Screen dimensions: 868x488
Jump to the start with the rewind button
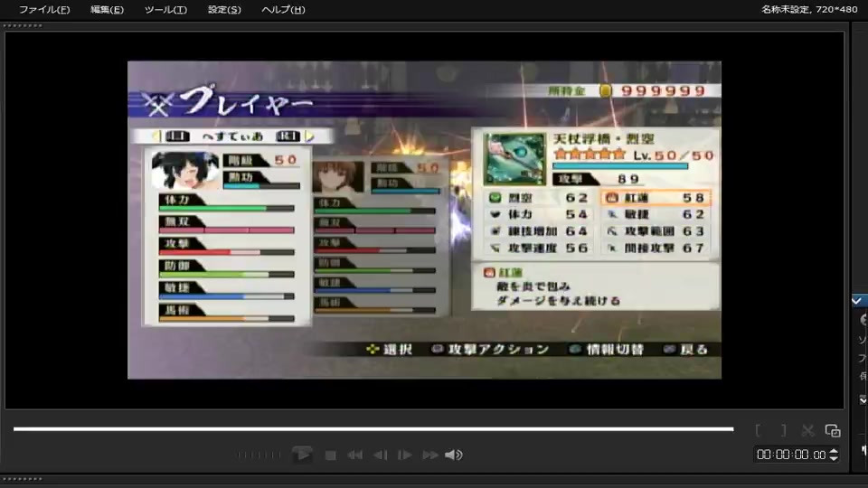[x=354, y=455]
